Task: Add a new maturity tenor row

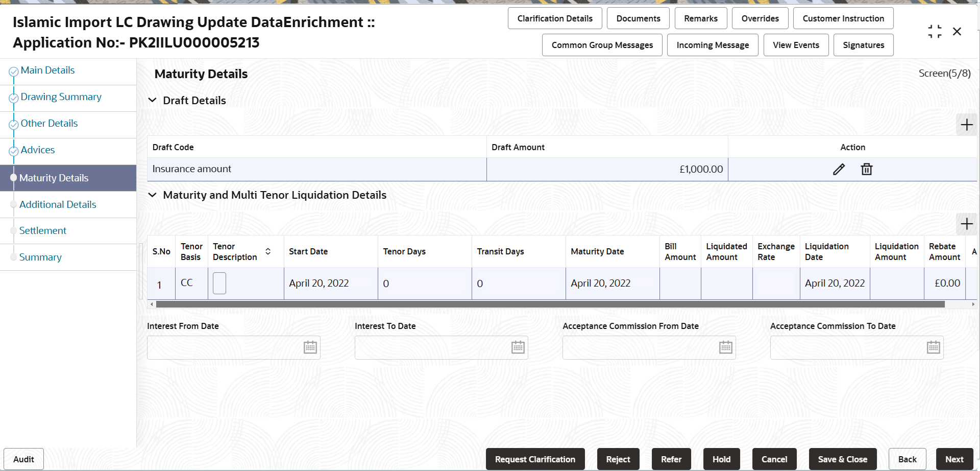Action: point(967,224)
